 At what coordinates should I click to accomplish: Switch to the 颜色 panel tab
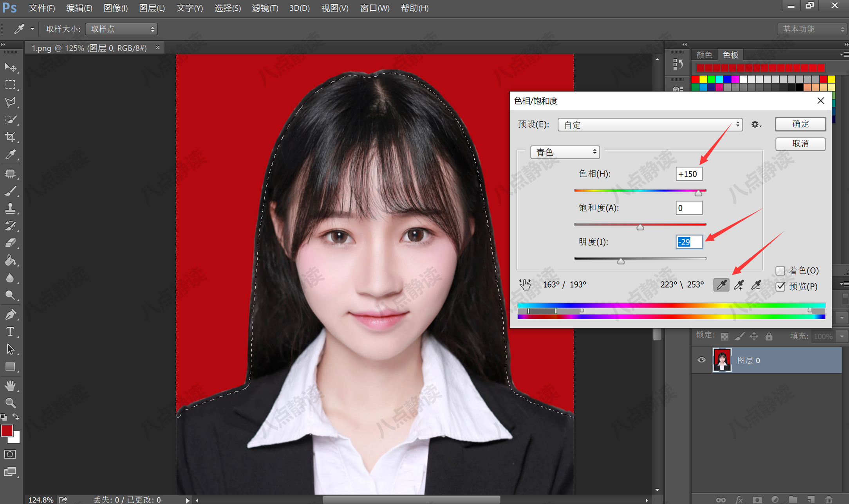click(x=704, y=54)
